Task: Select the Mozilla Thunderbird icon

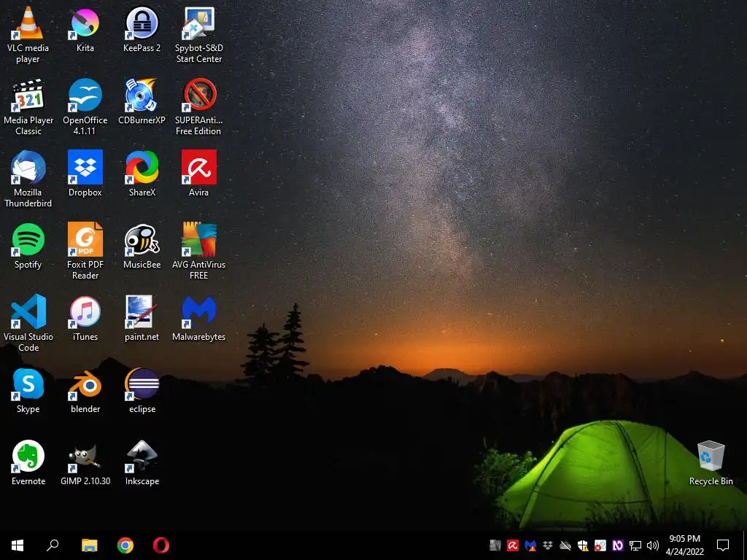Action: [28, 179]
